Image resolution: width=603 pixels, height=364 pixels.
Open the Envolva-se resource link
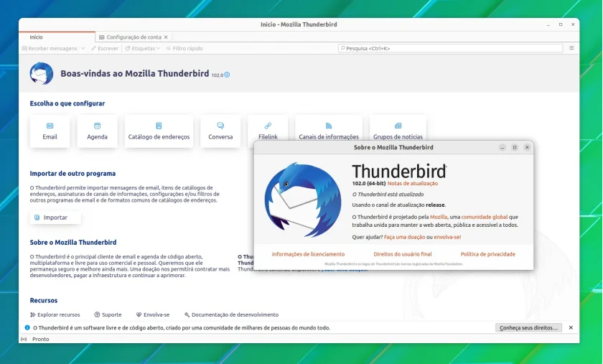[x=153, y=314]
